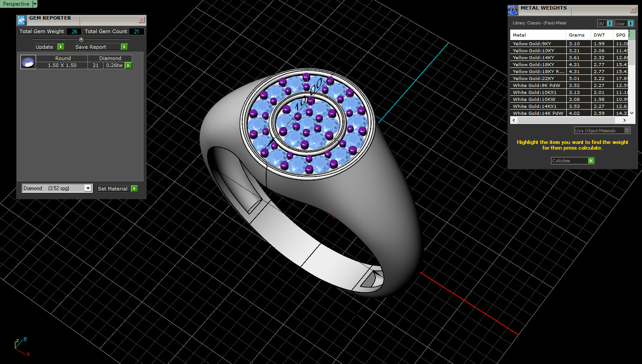Viewport: 642px width, 364px height.
Task: Click the 1.50 X 1.50 size cell
Action: pos(62,65)
